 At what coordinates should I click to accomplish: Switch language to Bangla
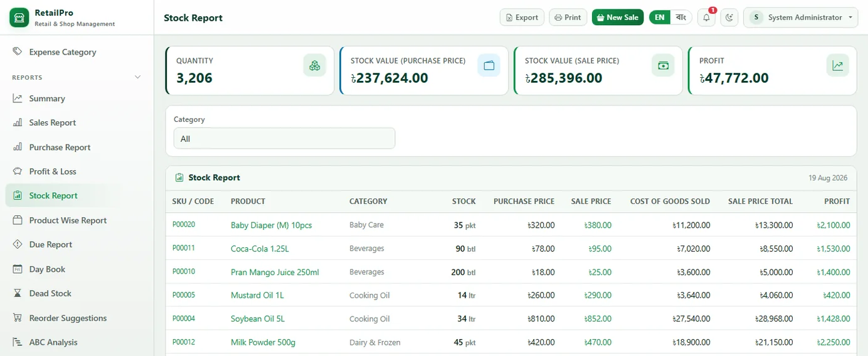point(680,18)
